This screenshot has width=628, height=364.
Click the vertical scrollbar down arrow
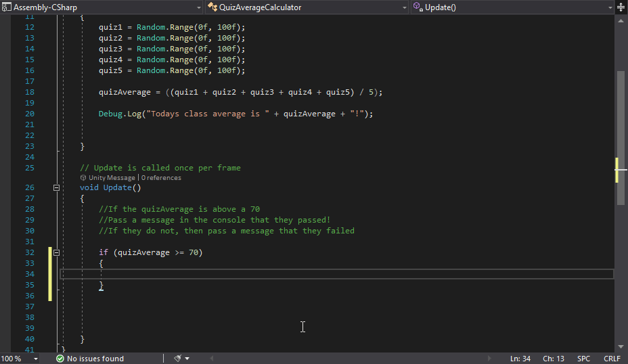coord(621,347)
